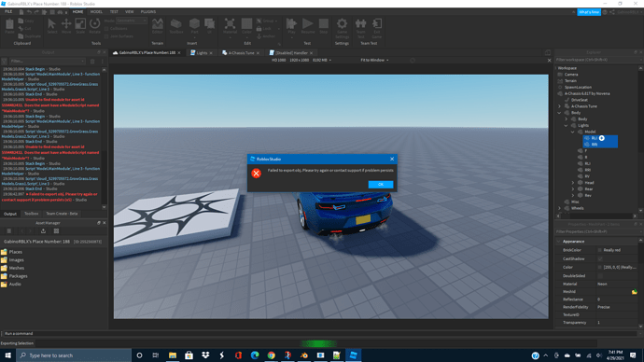This screenshot has height=362, width=644.
Task: Open the Toolbox from the Insert group
Action: click(x=176, y=26)
